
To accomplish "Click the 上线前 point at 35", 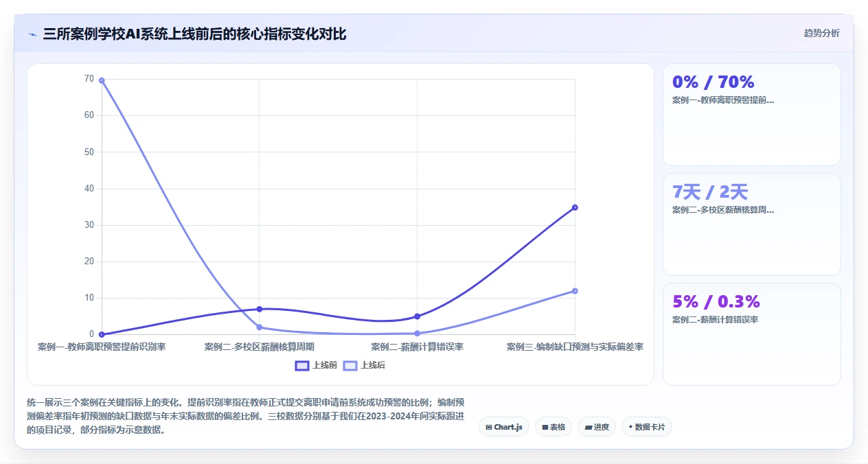I will (575, 207).
